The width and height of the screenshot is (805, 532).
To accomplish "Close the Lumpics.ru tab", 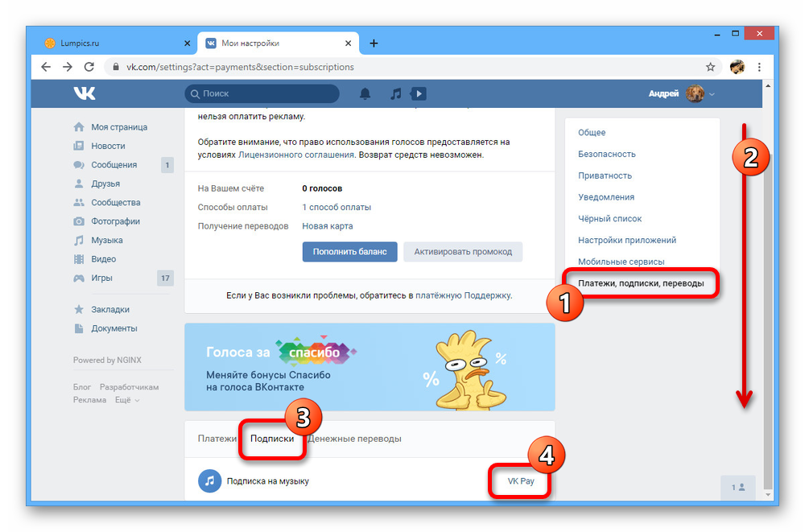I will click(x=187, y=43).
